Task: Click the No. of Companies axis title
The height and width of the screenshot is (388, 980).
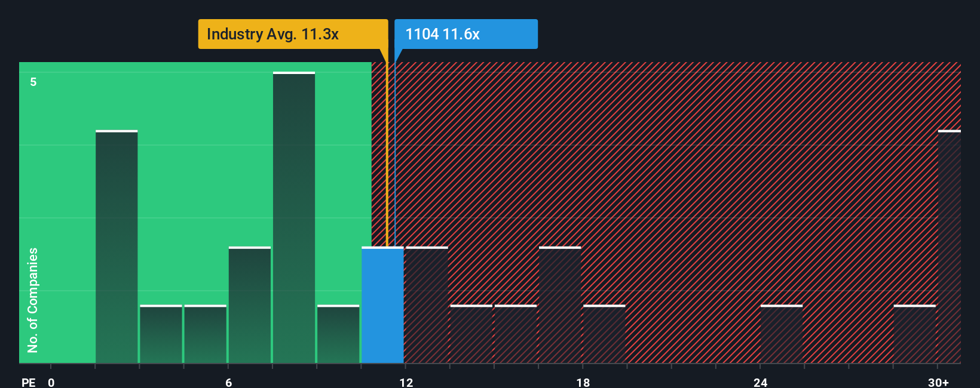Action: [x=33, y=300]
